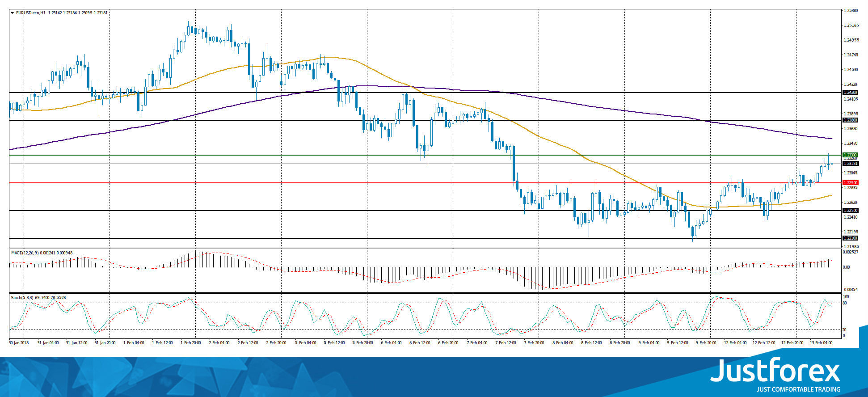Click the 1.21985 price scale value
The height and width of the screenshot is (397, 868).
(851, 247)
